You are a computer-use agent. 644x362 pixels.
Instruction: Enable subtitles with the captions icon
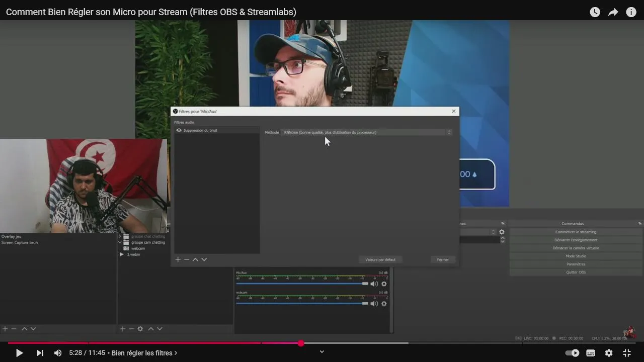coord(591,353)
